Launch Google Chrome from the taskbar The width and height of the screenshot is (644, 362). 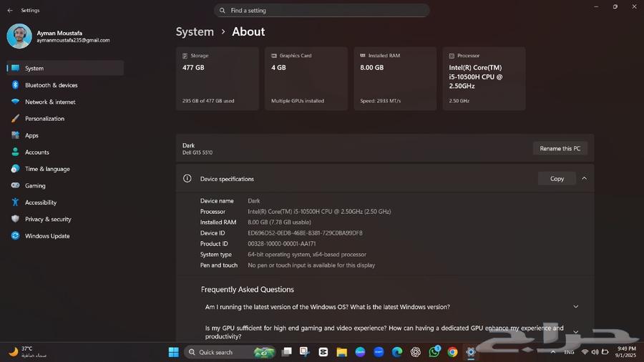453,352
